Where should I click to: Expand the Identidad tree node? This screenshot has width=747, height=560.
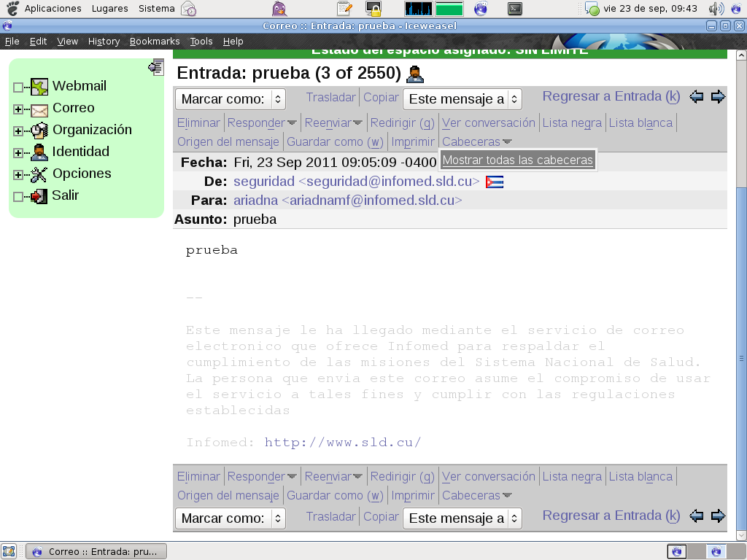tap(18, 153)
